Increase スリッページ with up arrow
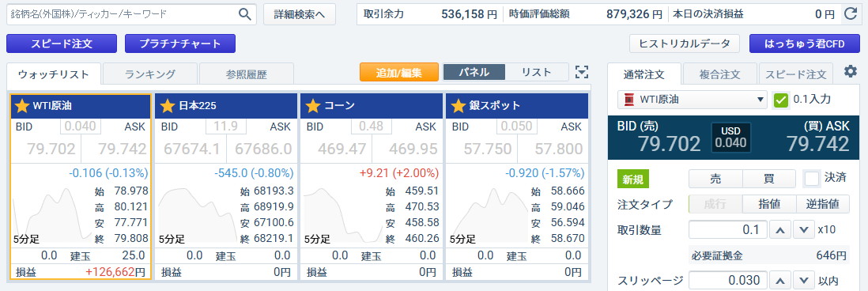The image size is (868, 291). (x=780, y=280)
